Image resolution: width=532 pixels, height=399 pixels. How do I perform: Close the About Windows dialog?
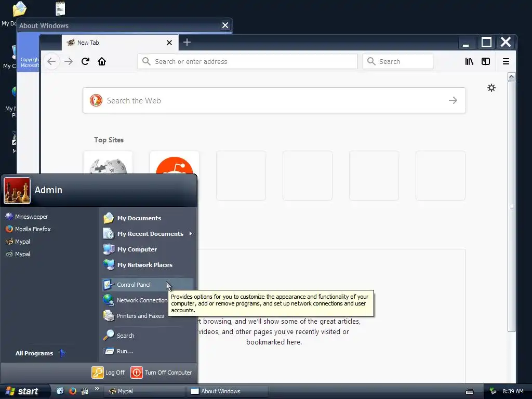(x=225, y=25)
